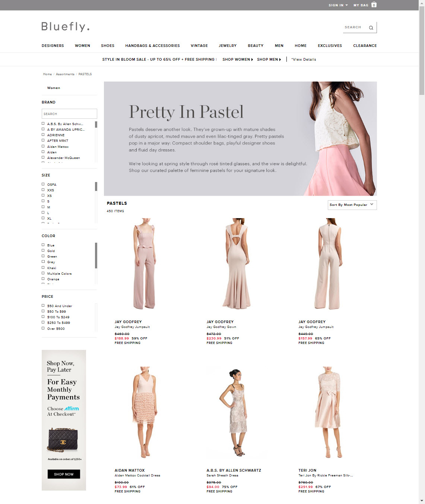Click the Bluefly logo
Image resolution: width=425 pixels, height=504 pixels.
(x=66, y=27)
